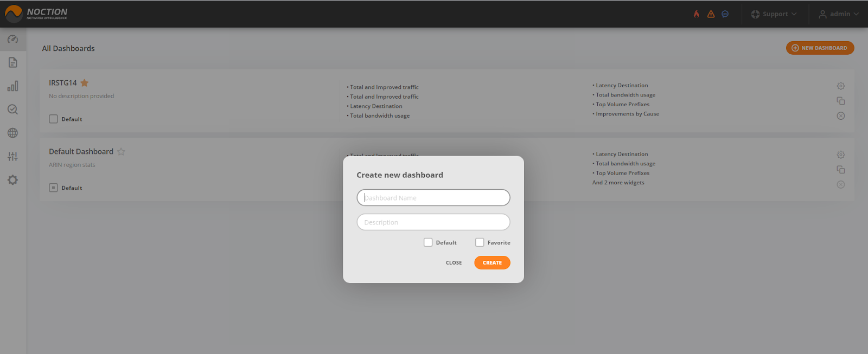This screenshot has width=868, height=354.
Task: Duplicate the Default Dashboard via copy icon
Action: coord(840,170)
